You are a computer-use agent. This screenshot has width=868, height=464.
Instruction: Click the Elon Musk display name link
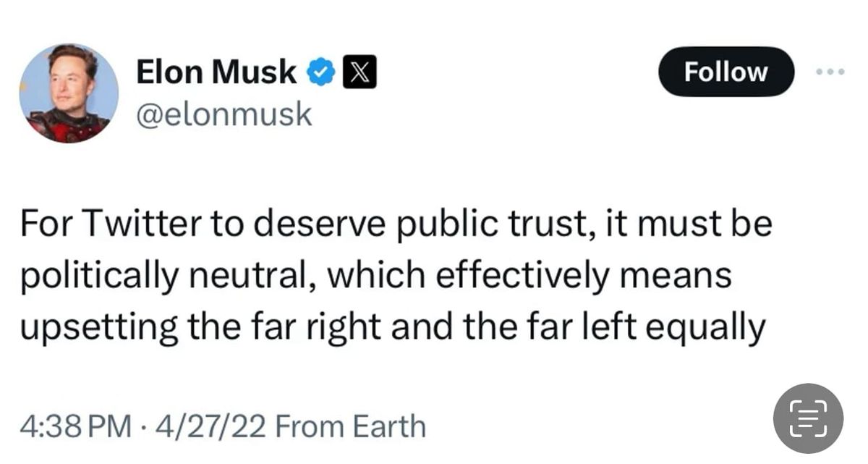coord(217,71)
